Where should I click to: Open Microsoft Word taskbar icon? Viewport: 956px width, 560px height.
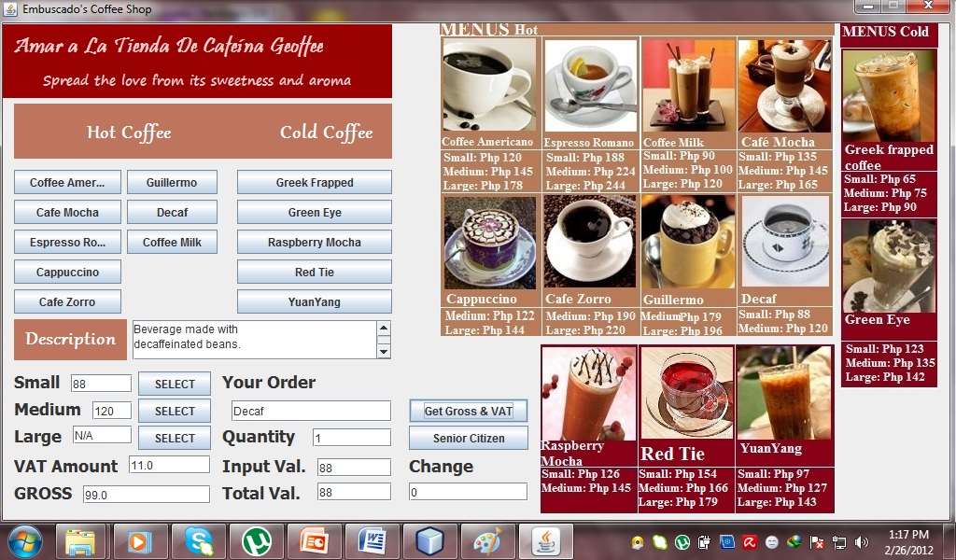point(373,541)
